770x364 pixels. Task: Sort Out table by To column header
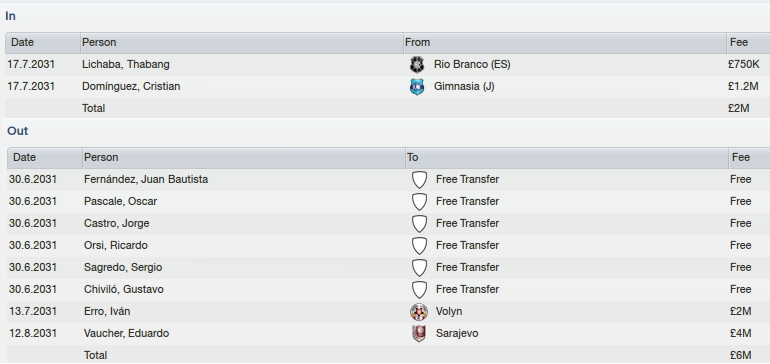(x=567, y=158)
